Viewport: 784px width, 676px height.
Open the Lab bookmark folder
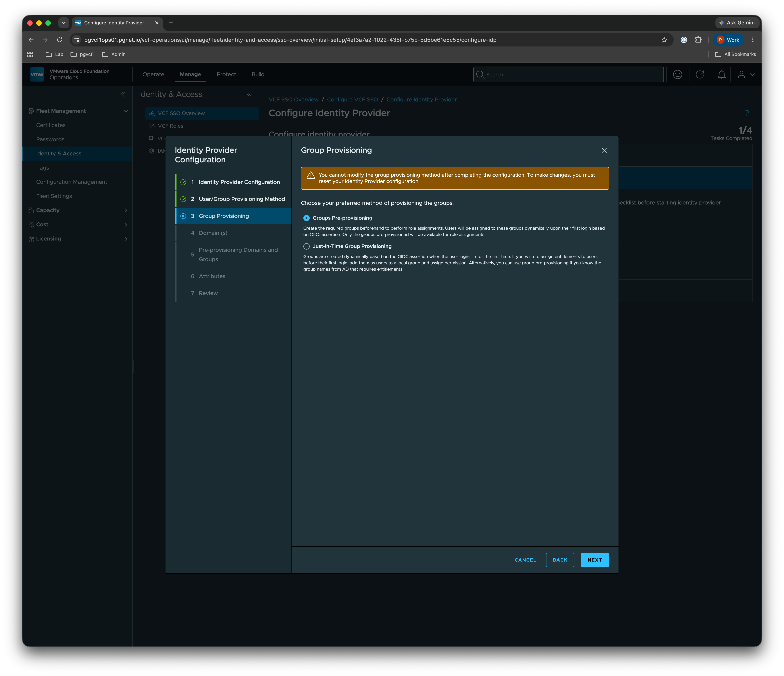(55, 55)
